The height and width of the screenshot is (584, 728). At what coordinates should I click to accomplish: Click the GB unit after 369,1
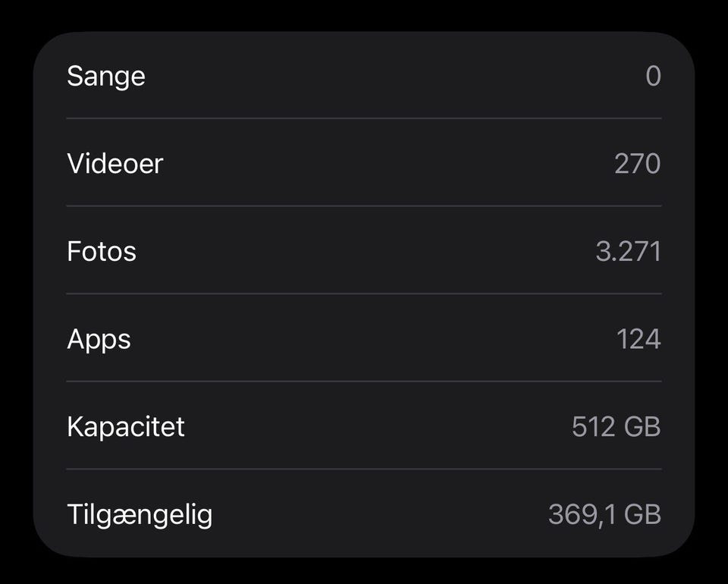(642, 514)
